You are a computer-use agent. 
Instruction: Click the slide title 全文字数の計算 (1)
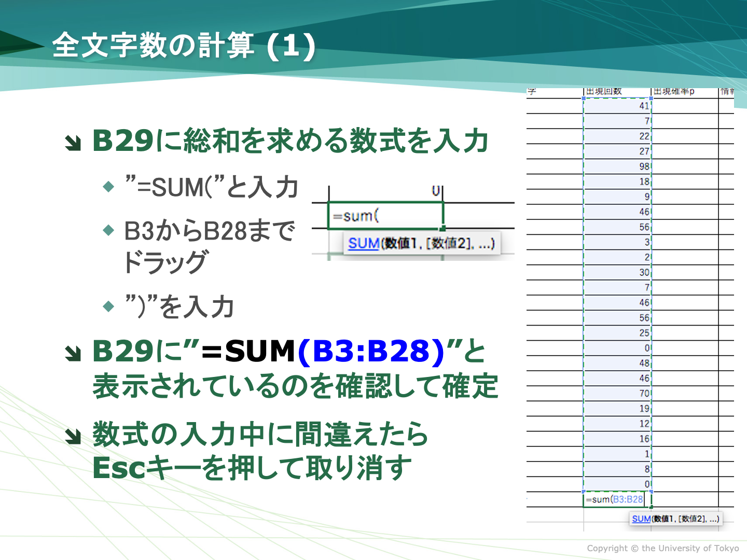click(184, 46)
